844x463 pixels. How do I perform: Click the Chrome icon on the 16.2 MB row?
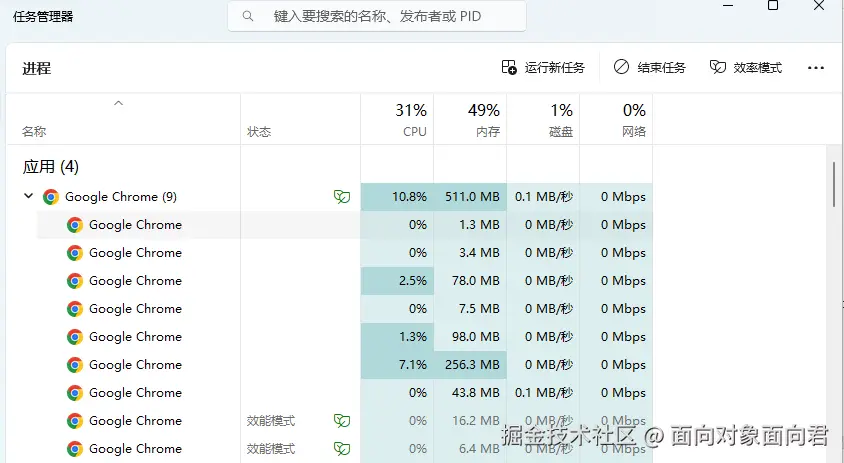75,421
